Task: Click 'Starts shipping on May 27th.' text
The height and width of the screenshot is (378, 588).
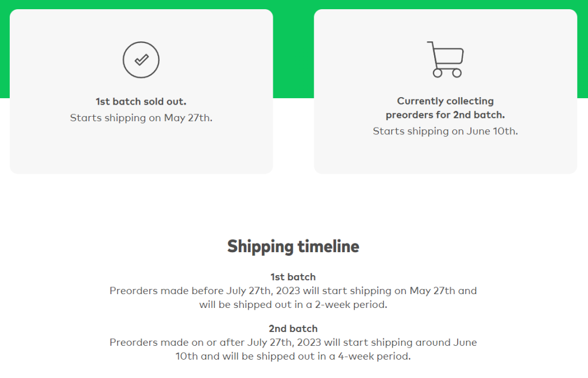Action: click(141, 118)
